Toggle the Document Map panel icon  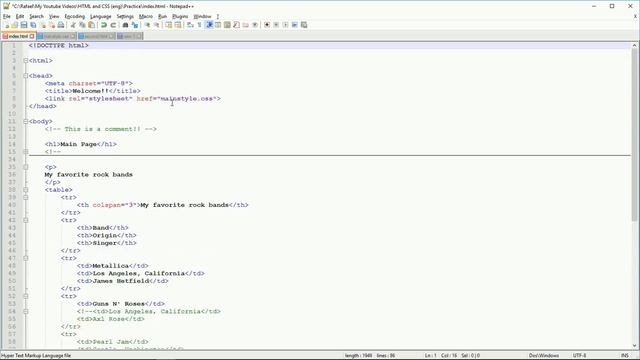227,25
